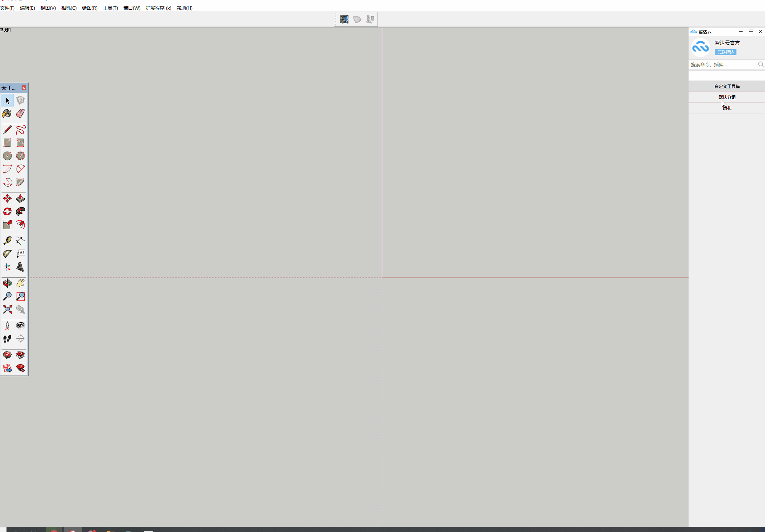Expand the 默认分组 group

(727, 97)
